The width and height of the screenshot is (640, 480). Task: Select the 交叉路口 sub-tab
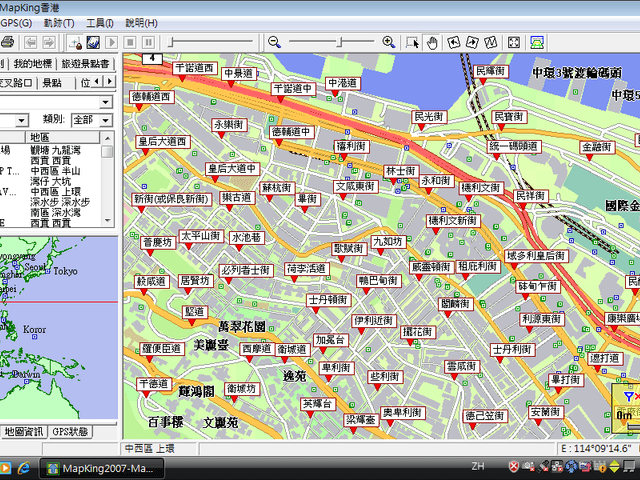pos(16,83)
